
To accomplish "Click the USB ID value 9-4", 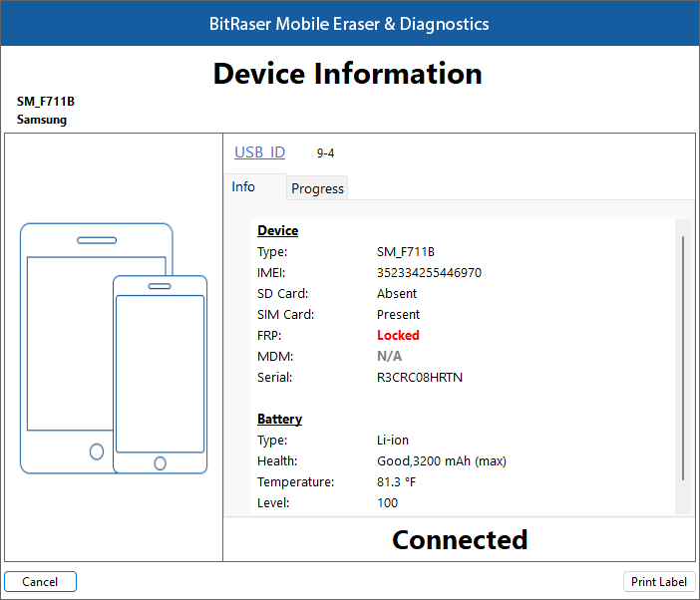I will [325, 153].
